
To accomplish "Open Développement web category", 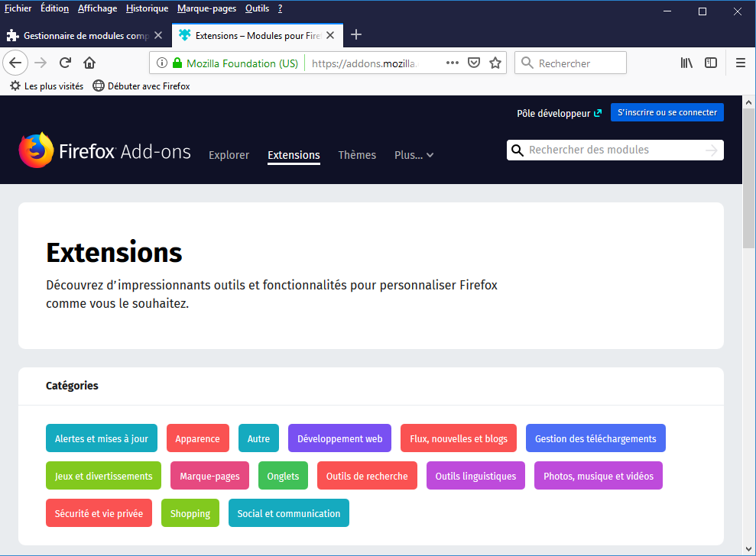I will [x=339, y=438].
